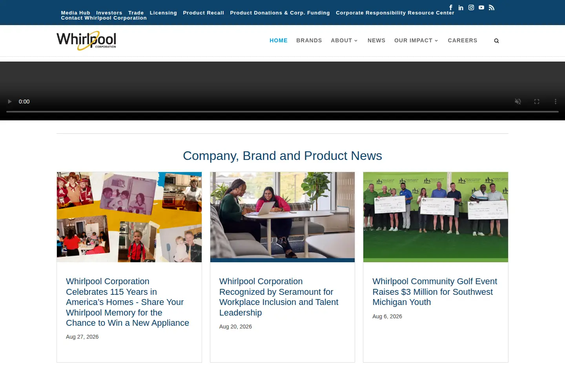Viewport: 565px width, 392px height.
Task: Click the Company, Brand and Product News heading
Action: point(282,156)
